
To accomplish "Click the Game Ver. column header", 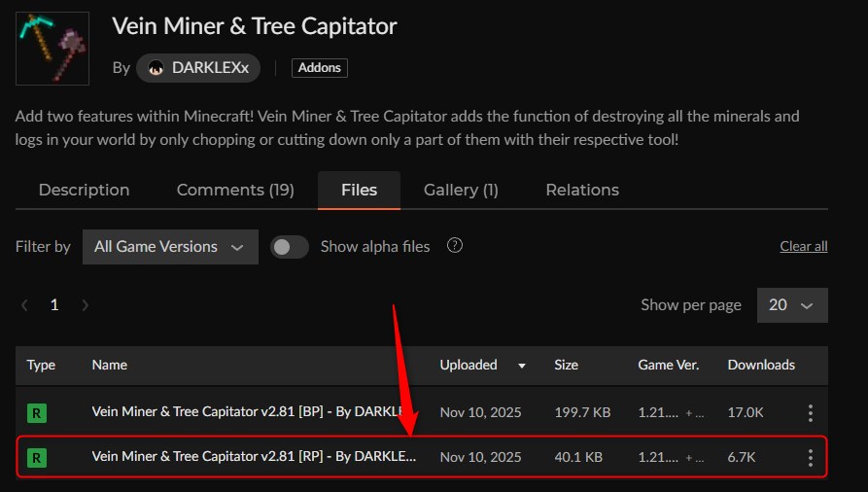I will (x=668, y=366).
